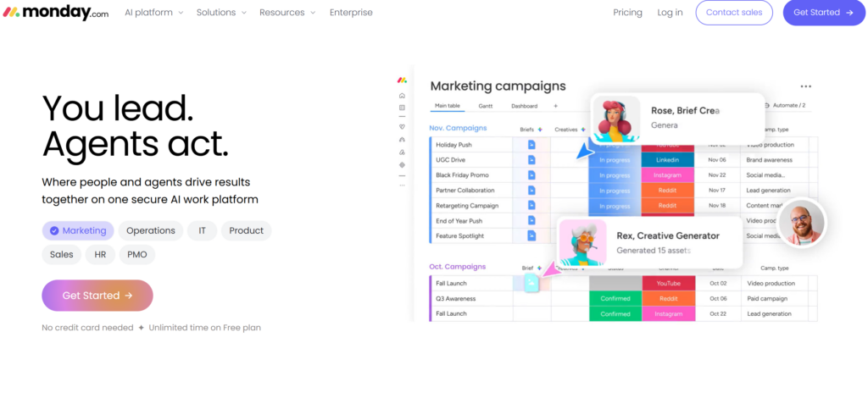Viewport: 868px width, 393px height.
Task: Open the home icon in board sidebar
Action: coord(402,96)
